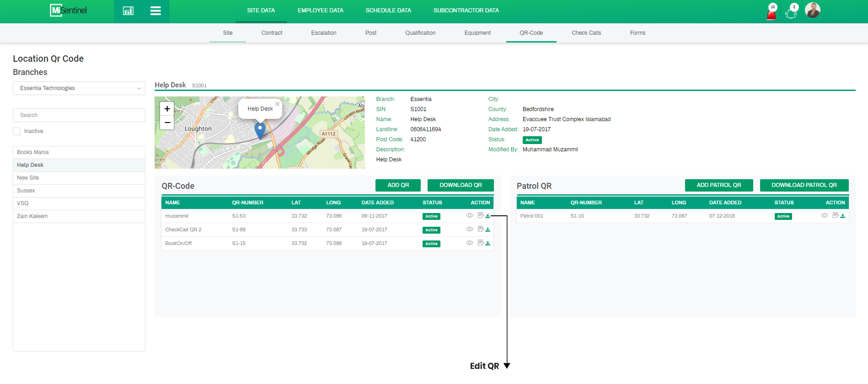Screen dimensions: 868x384
Task: Open the dashboard chart icon in header
Action: [x=128, y=11]
